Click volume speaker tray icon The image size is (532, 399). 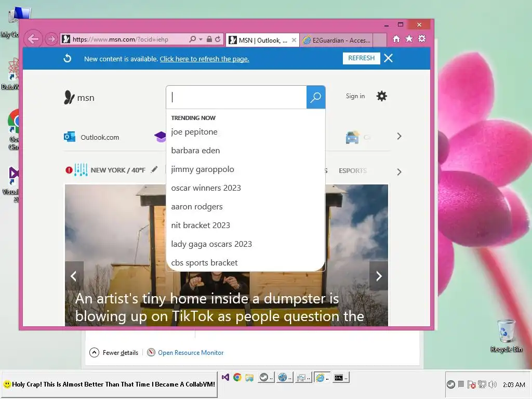pos(493,384)
